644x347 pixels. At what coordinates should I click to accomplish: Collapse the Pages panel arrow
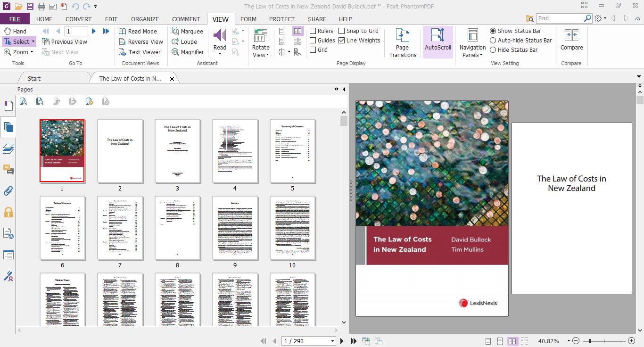[x=344, y=89]
